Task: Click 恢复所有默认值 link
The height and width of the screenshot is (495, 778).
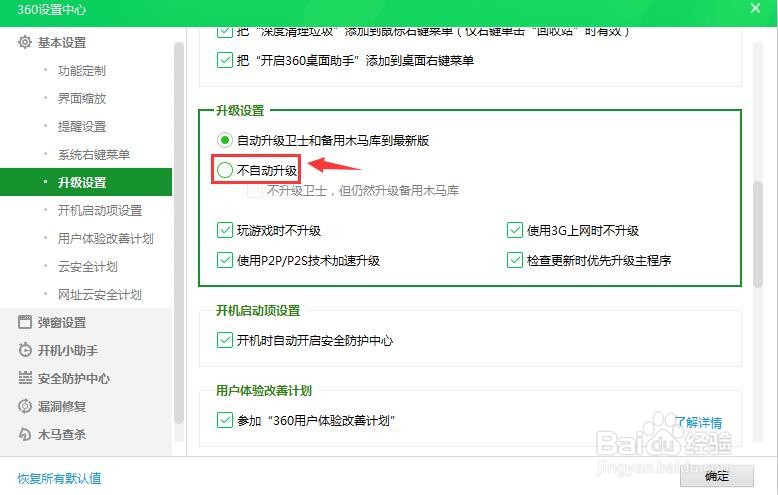Action: click(x=59, y=478)
